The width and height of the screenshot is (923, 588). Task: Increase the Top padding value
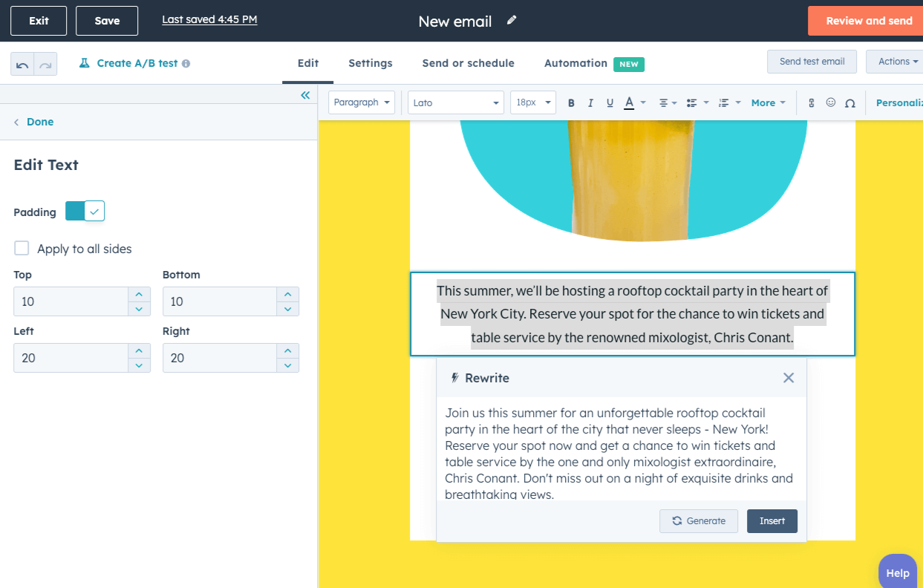139,295
